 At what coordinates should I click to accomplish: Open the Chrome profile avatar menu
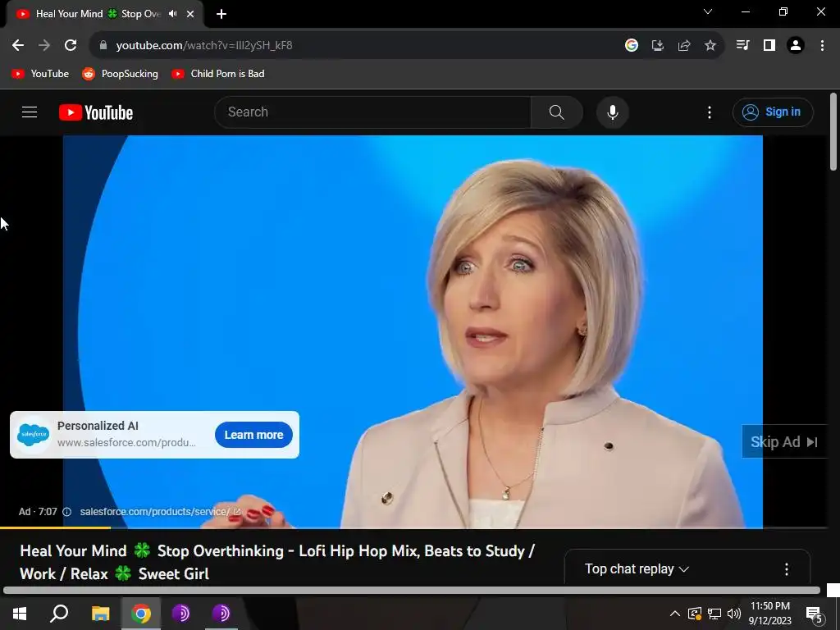(796, 46)
